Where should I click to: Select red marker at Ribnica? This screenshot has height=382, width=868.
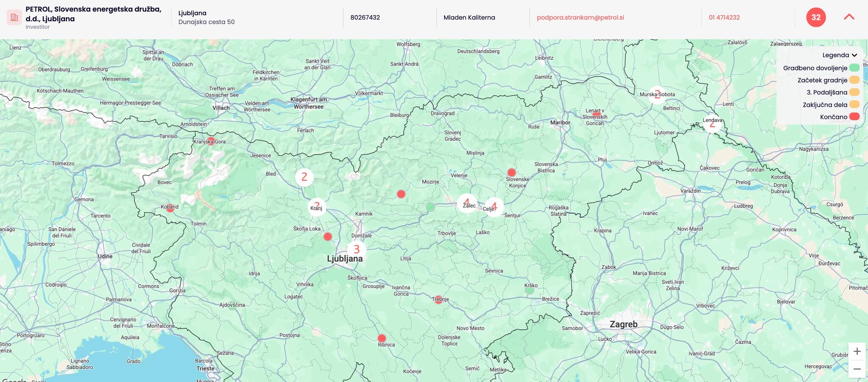click(x=382, y=338)
